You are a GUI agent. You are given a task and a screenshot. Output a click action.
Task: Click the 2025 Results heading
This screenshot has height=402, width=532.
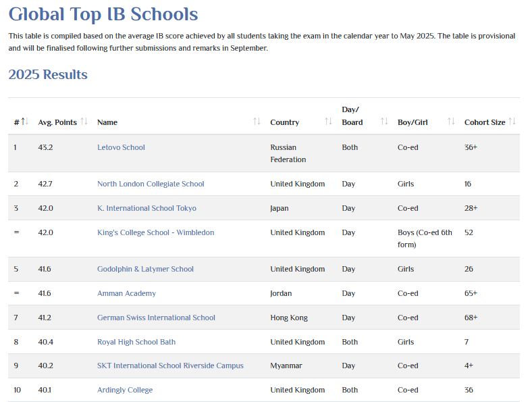tap(48, 75)
